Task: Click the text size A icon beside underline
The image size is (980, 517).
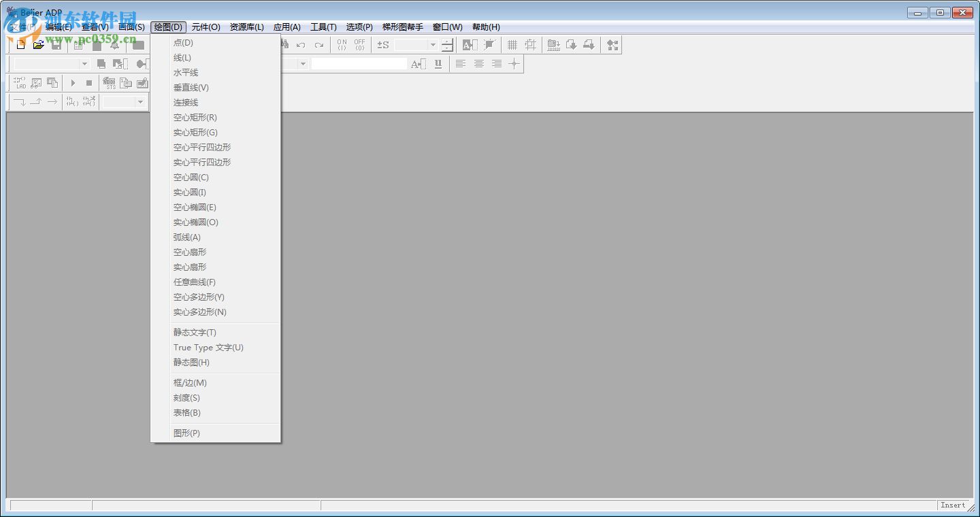Action: coord(419,64)
